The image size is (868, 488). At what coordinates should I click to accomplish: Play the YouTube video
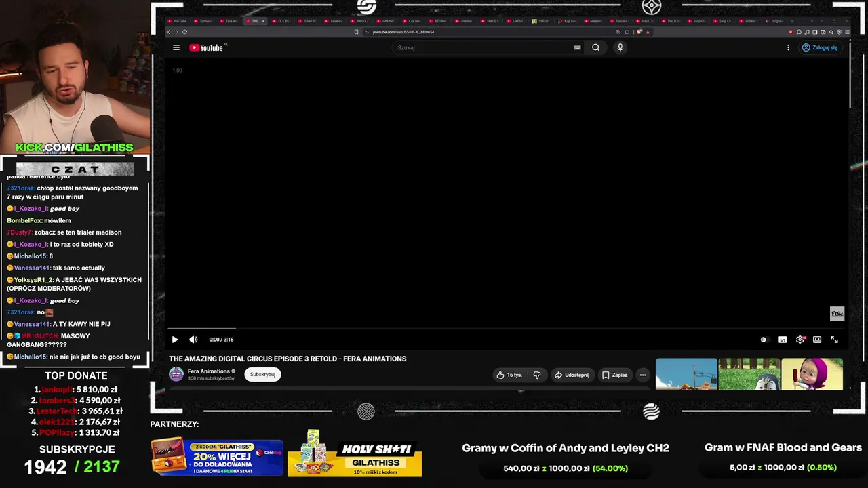coord(175,340)
